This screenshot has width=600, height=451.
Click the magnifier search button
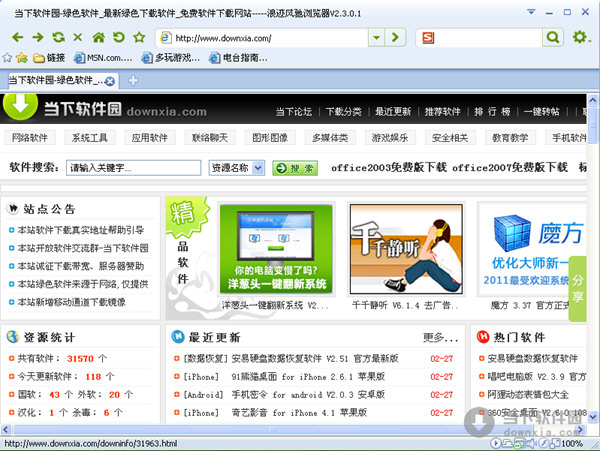[553, 37]
